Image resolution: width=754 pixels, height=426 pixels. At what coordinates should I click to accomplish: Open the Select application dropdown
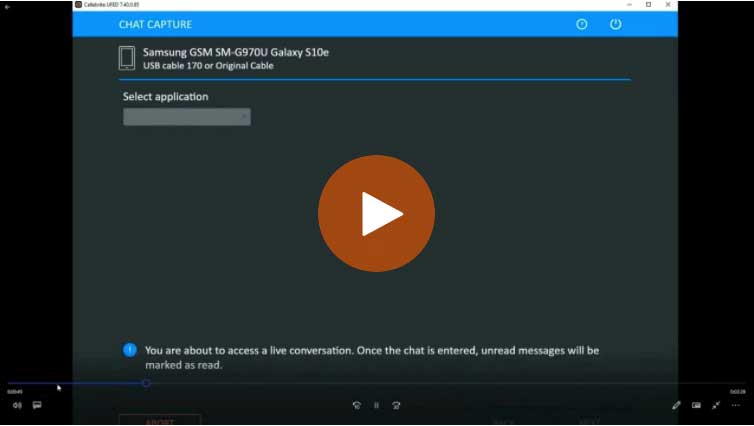(x=187, y=117)
